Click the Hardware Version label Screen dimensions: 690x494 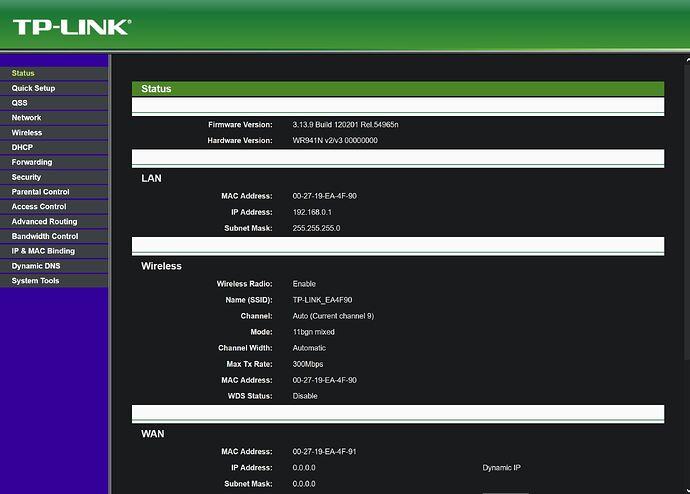(x=240, y=141)
